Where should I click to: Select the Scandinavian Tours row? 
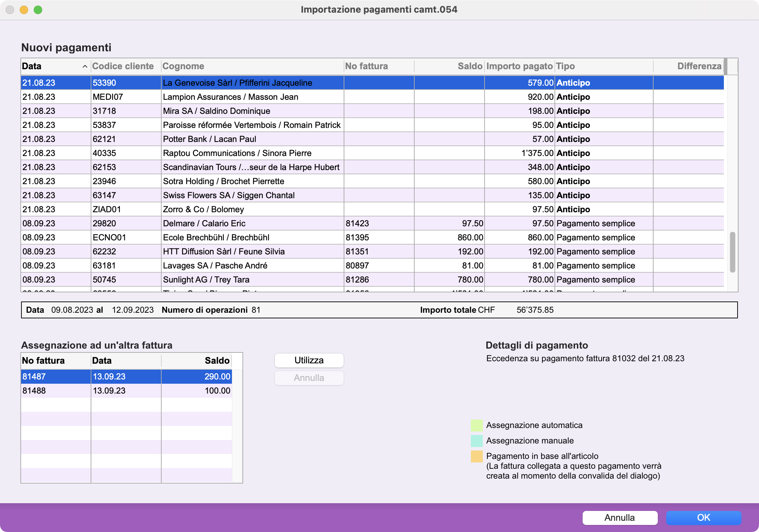tap(372, 167)
